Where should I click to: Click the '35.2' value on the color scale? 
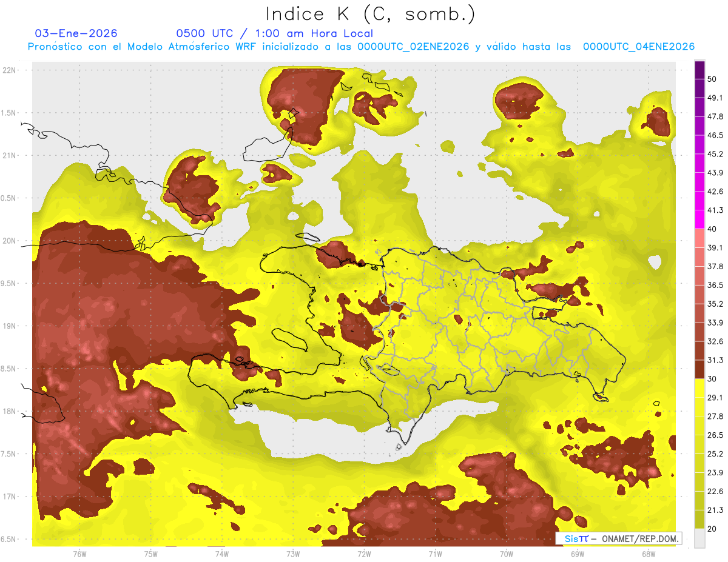[715, 304]
